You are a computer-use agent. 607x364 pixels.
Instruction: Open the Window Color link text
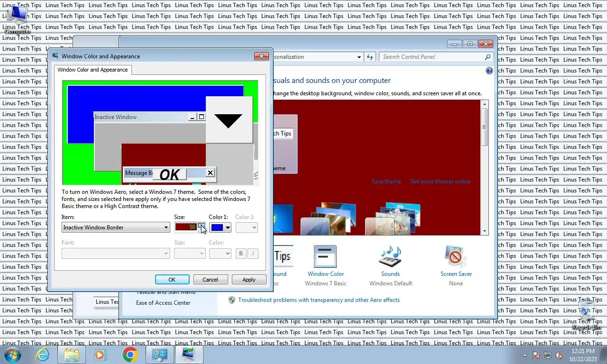[326, 274]
